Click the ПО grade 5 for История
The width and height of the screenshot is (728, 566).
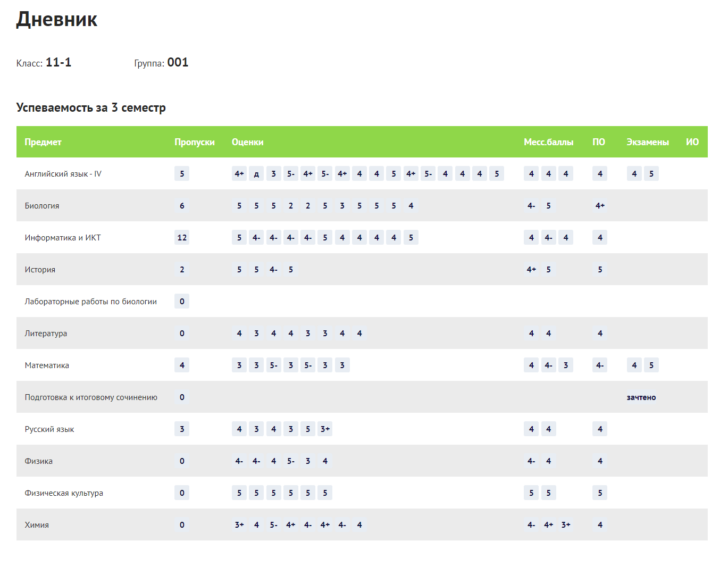point(600,270)
